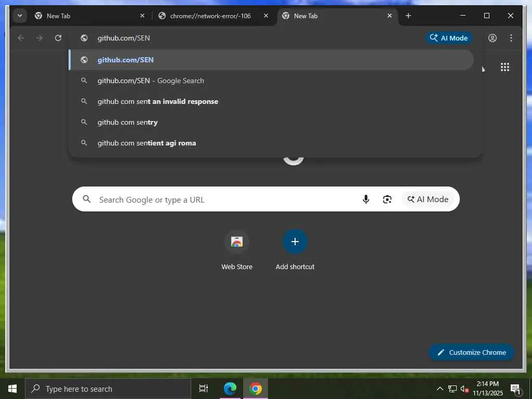This screenshot has height=399, width=532.
Task: Start voice search with the microphone icon
Action: point(366,199)
